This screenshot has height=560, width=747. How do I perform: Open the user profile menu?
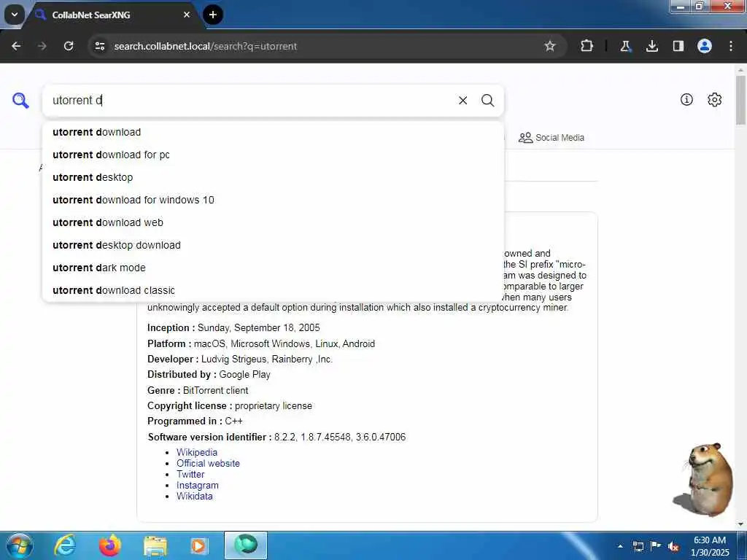tap(704, 46)
